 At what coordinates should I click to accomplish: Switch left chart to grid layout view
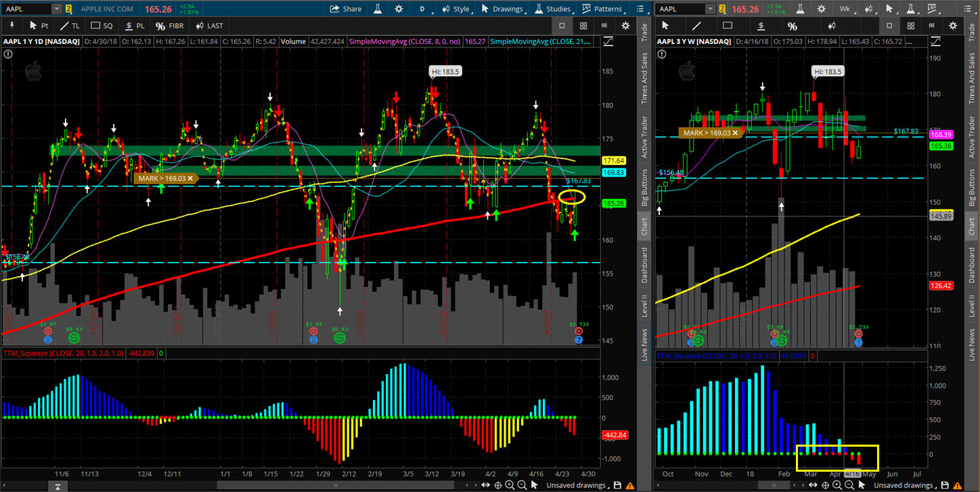click(583, 26)
